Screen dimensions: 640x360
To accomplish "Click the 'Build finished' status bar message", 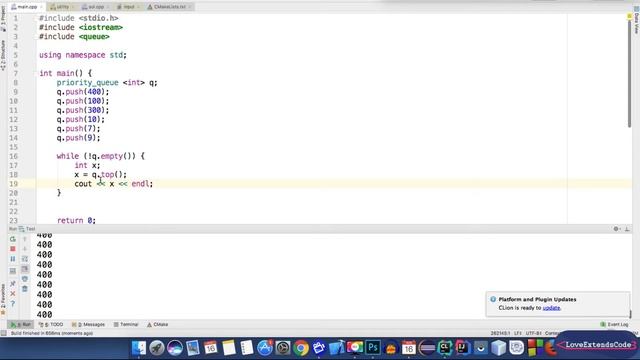I will point(52,333).
